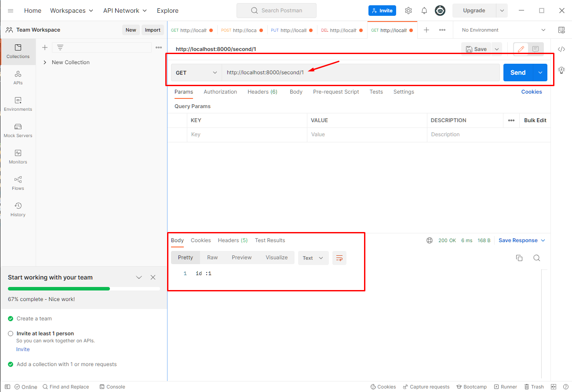
Task: Open tab options ellipsis menu
Action: coord(442,30)
